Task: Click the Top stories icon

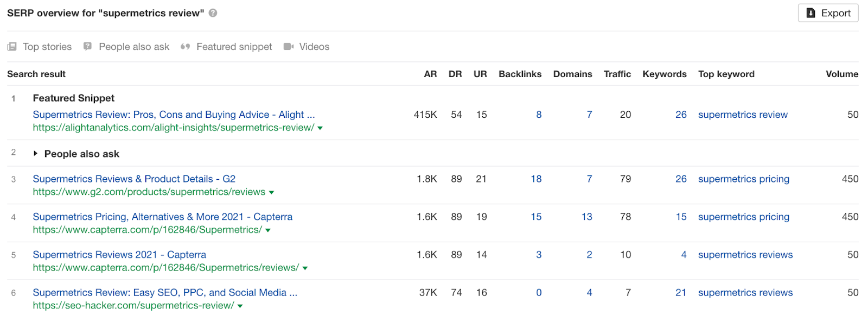Action: [x=12, y=47]
